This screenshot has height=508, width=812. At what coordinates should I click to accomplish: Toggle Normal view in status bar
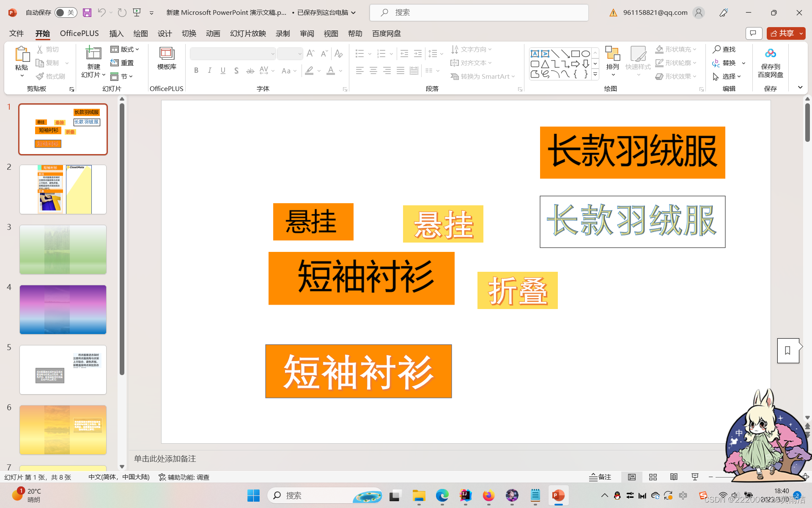tap(632, 477)
